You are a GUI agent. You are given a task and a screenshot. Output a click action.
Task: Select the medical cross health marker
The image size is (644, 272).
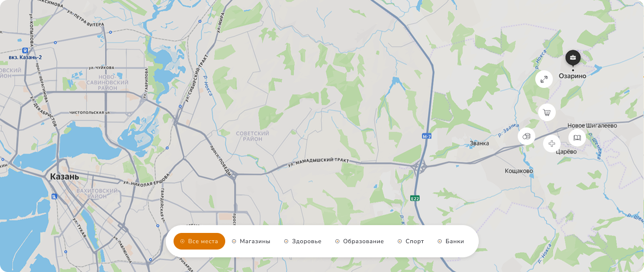(x=552, y=144)
